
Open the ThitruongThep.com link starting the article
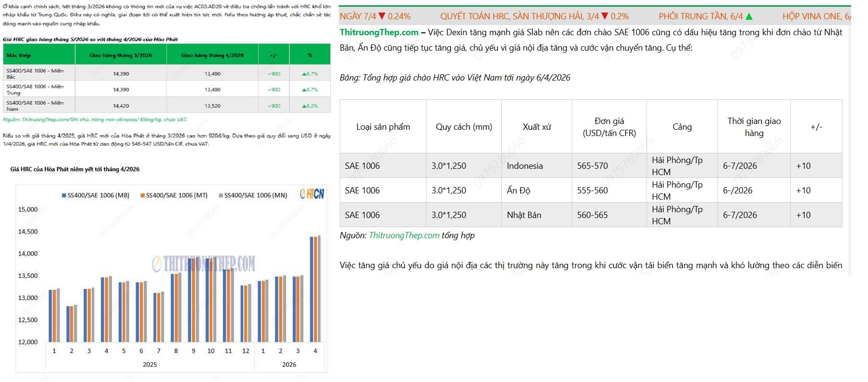(379, 32)
